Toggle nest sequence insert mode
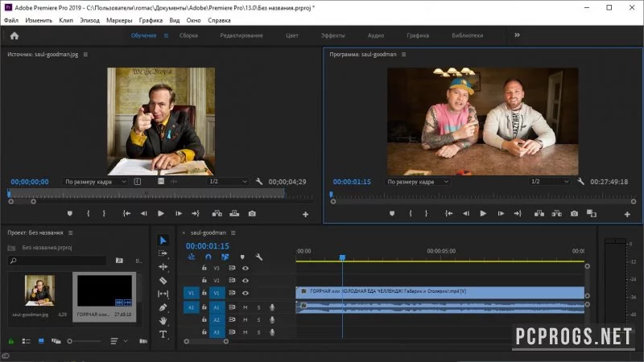This screenshot has width=644, height=362. point(192,257)
